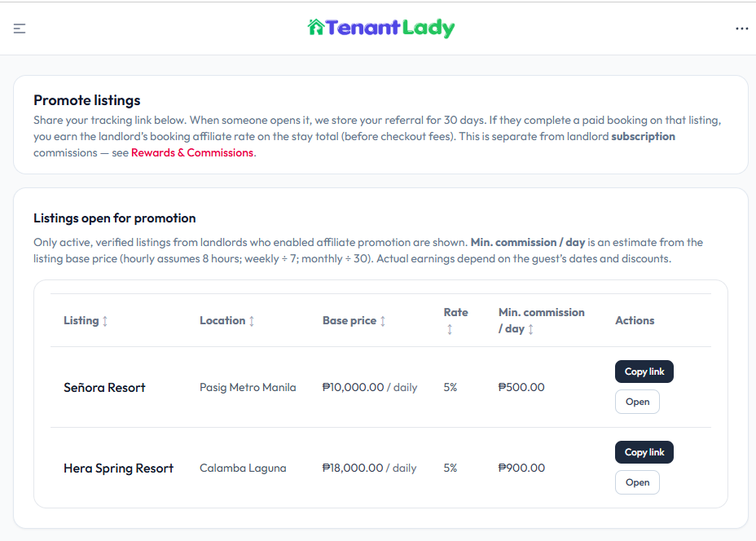The image size is (756, 541).
Task: Click the Rate column header
Action: tap(455, 312)
